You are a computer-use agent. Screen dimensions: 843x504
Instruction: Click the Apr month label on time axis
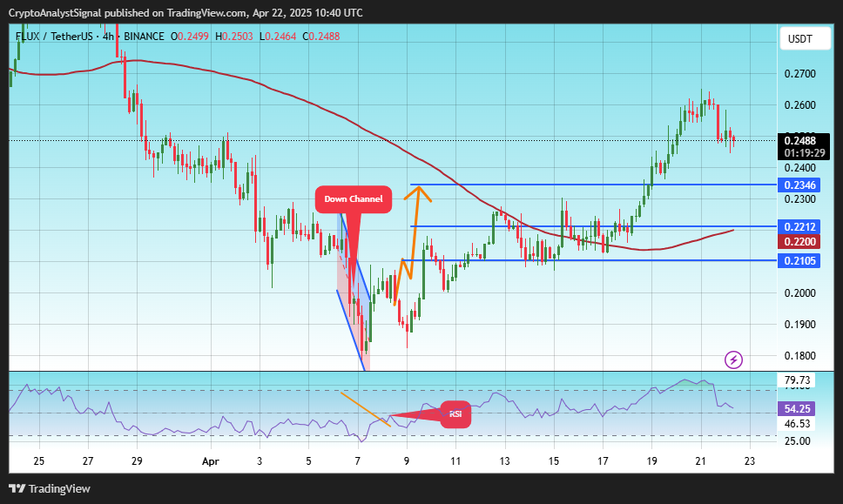[x=210, y=461]
